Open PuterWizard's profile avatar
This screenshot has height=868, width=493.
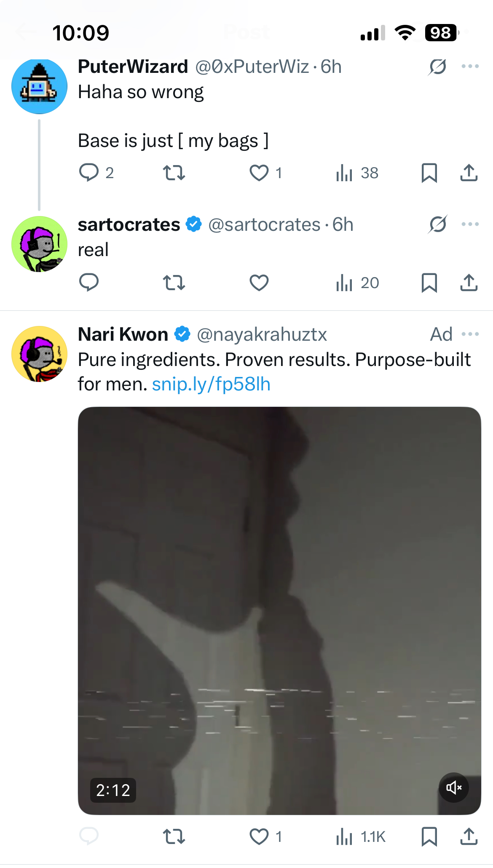(x=39, y=86)
